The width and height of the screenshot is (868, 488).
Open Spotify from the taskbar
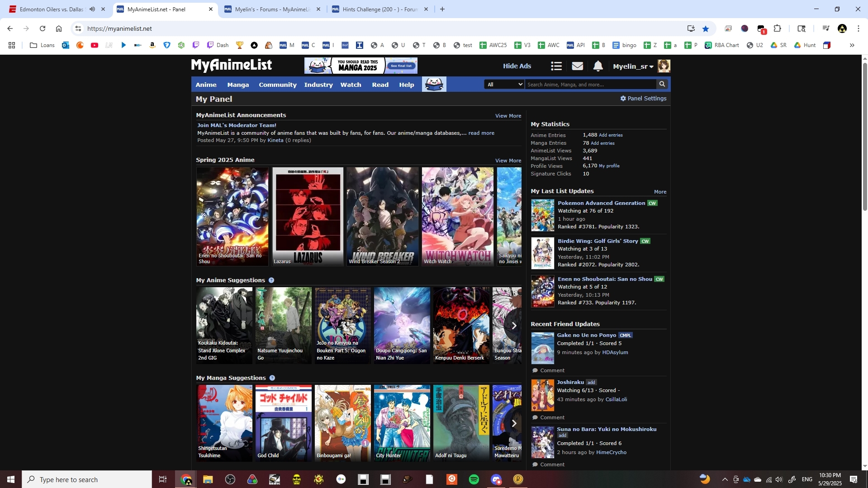coord(474,479)
